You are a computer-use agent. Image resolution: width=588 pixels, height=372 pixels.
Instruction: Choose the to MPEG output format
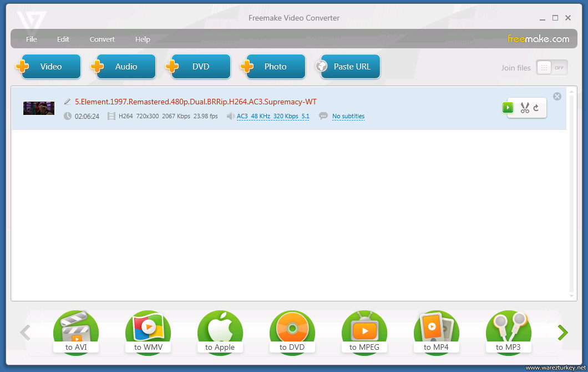(364, 332)
